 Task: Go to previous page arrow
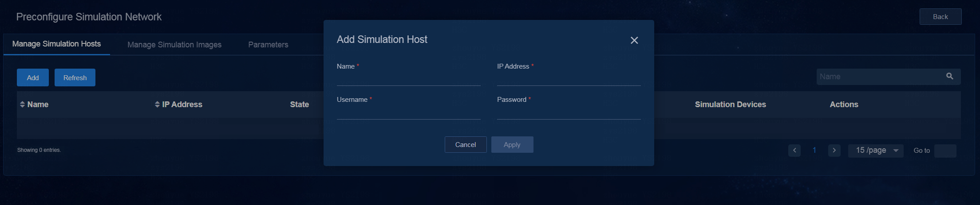coord(794,151)
